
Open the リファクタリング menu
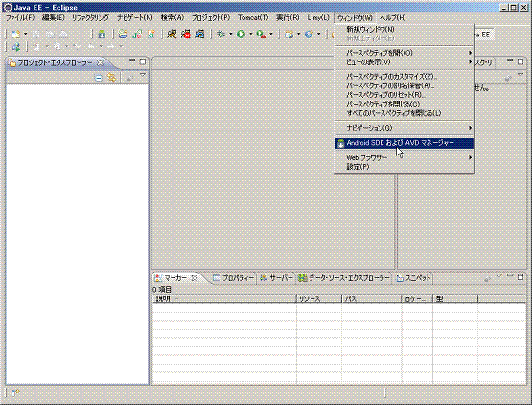point(90,17)
